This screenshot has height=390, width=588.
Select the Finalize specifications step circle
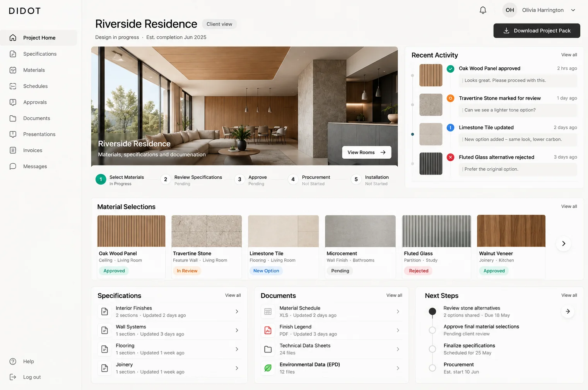[432, 349]
